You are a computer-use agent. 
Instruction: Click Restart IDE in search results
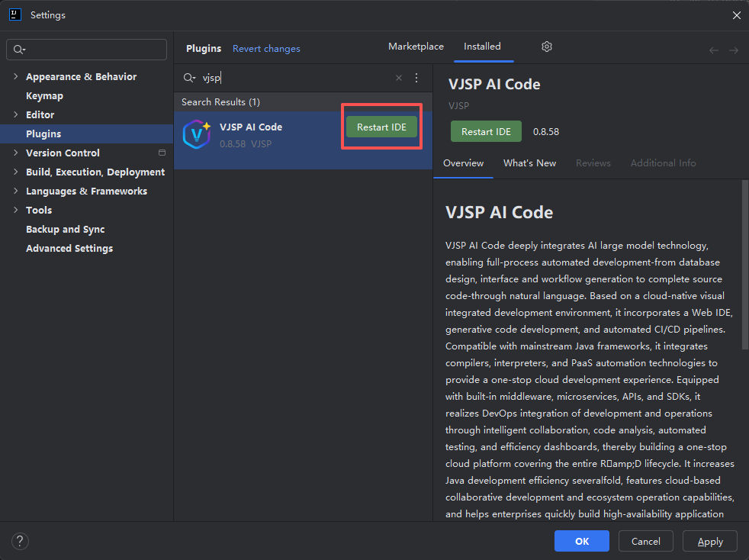pyautogui.click(x=381, y=127)
